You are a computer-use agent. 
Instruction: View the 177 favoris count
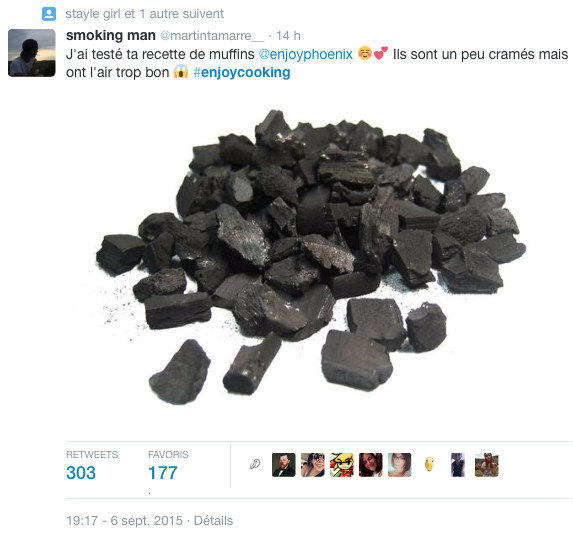(163, 473)
